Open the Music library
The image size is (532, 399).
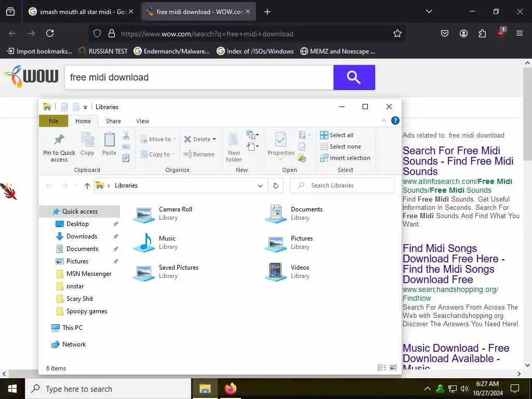coord(156,243)
